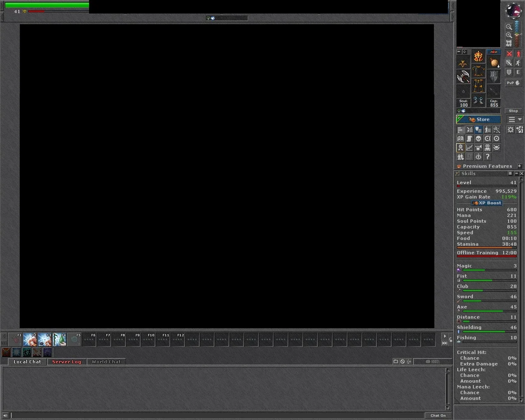Screen dimensions: 525x420
Task: Click the XP Boost button
Action: [x=487, y=203]
